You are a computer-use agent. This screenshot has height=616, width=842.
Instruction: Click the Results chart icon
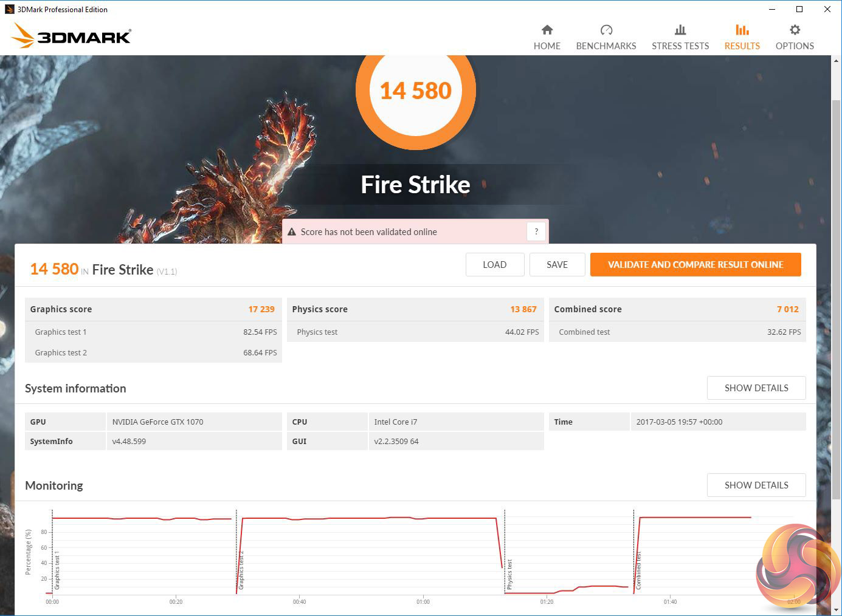pos(742,30)
